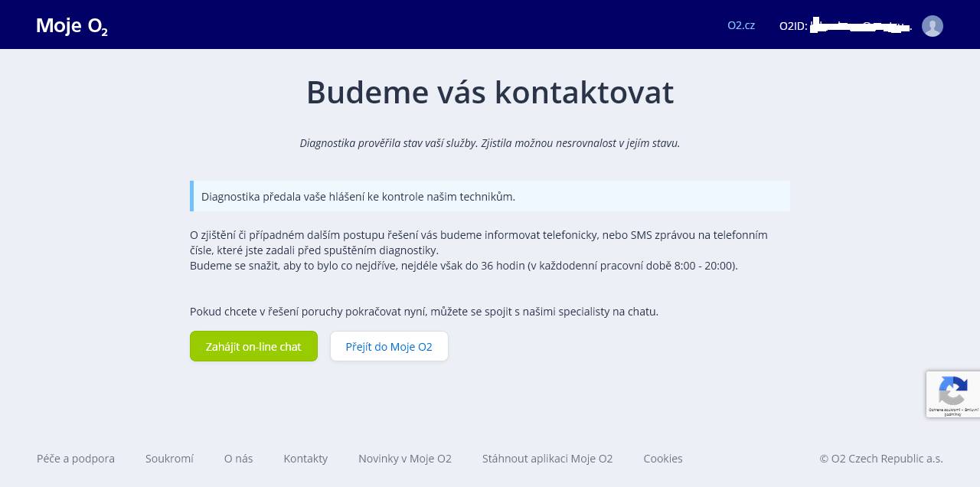Image resolution: width=980 pixels, height=487 pixels.
Task: Click the O2ID account name
Action: tap(845, 26)
